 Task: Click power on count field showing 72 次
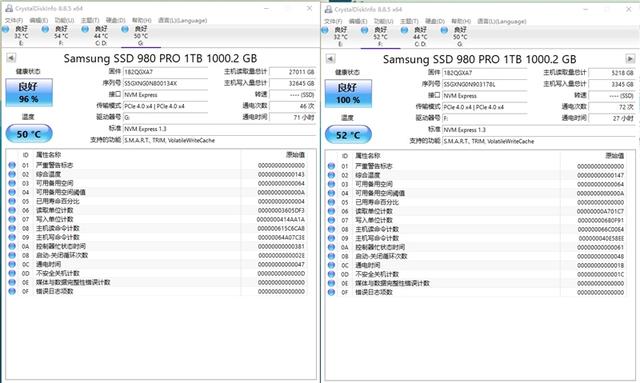pos(612,107)
